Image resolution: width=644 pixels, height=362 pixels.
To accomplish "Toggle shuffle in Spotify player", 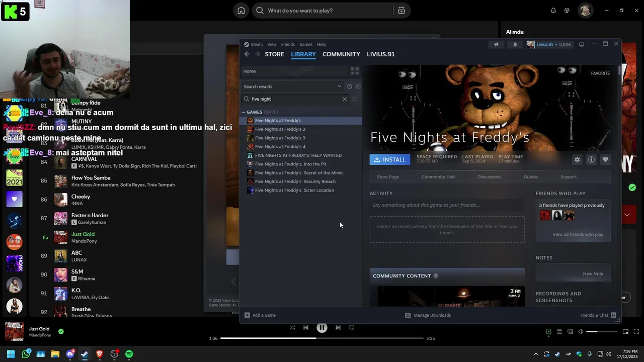I will tap(292, 327).
